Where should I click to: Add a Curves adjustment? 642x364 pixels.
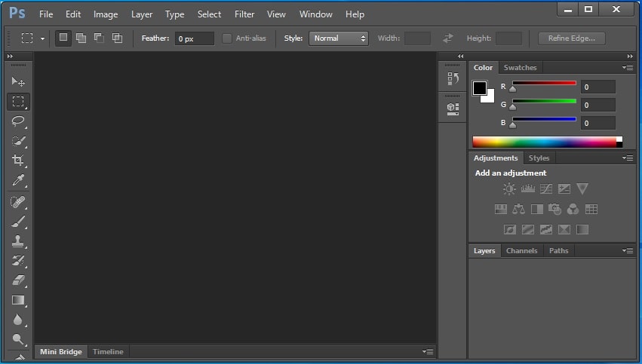tap(546, 188)
